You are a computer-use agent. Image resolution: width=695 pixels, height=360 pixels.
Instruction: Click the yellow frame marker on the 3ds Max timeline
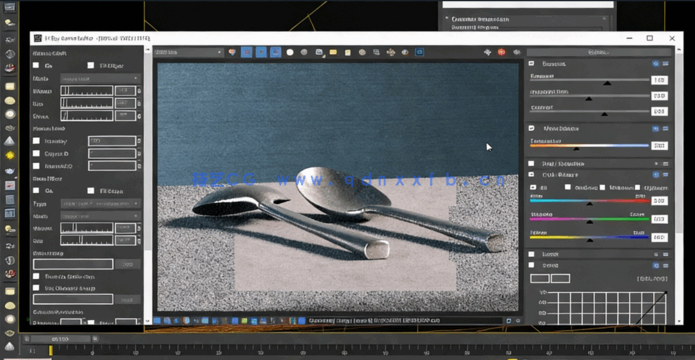click(51, 351)
